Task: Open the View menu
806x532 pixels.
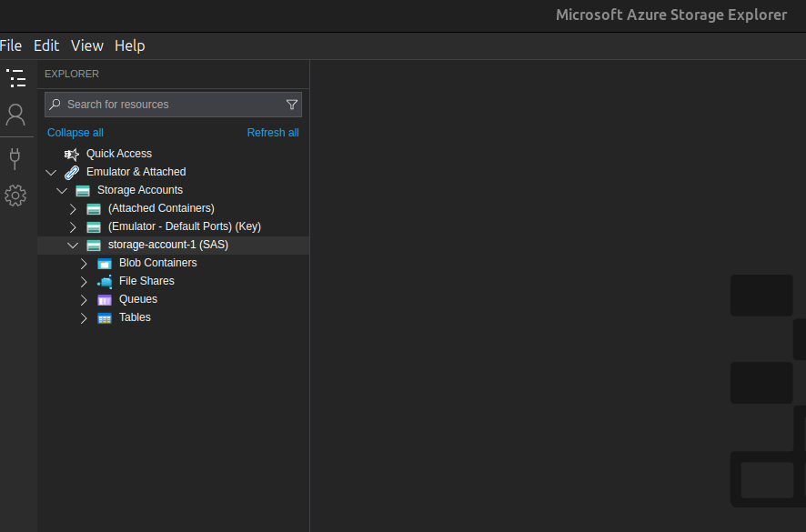Action: coord(86,45)
